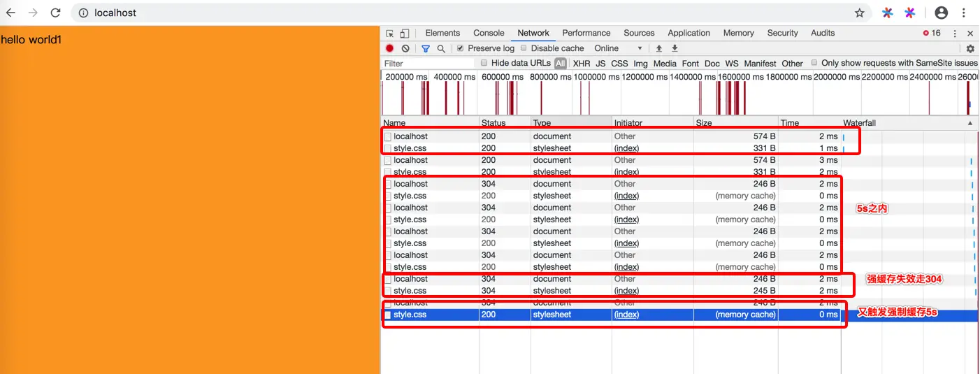This screenshot has height=374, width=980.
Task: Check Hide data URLs
Action: pos(484,63)
